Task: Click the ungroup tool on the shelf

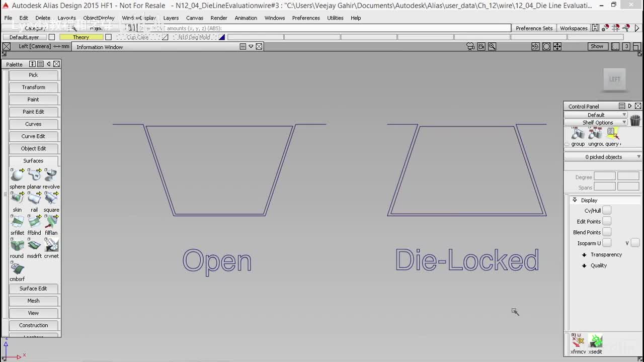Action: [595, 133]
